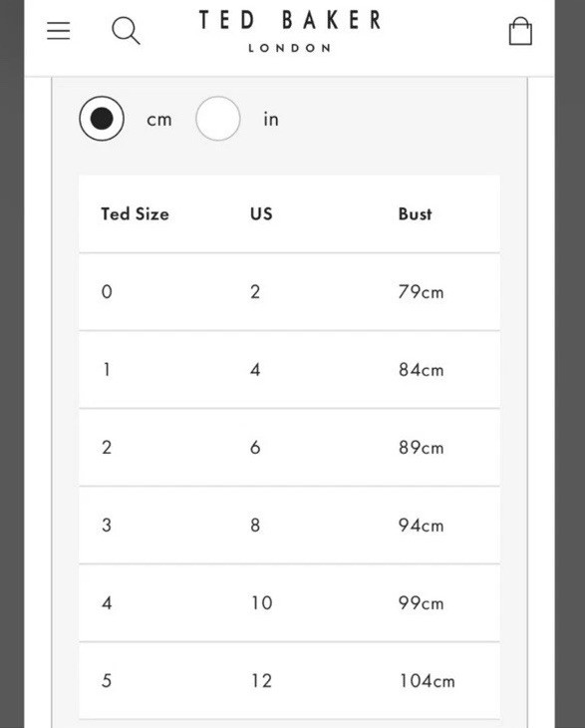Click the cm unit label

(159, 120)
